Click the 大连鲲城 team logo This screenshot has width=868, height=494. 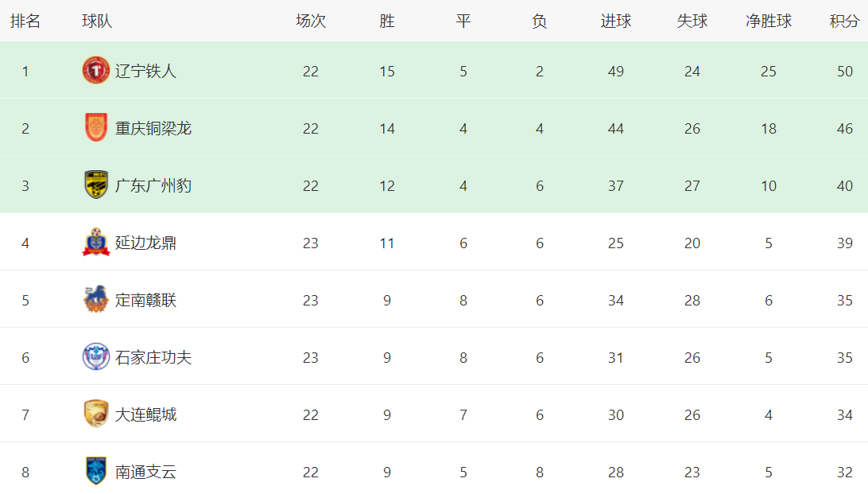(95, 414)
